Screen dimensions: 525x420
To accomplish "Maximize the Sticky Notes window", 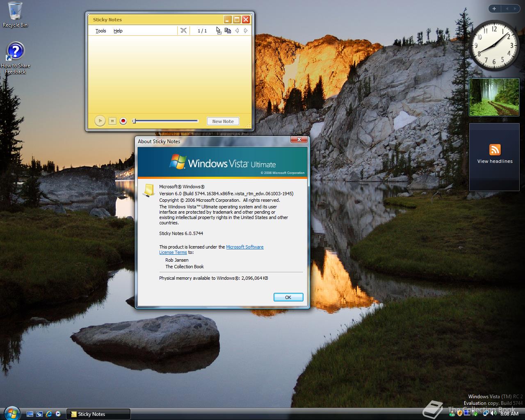I will point(237,19).
